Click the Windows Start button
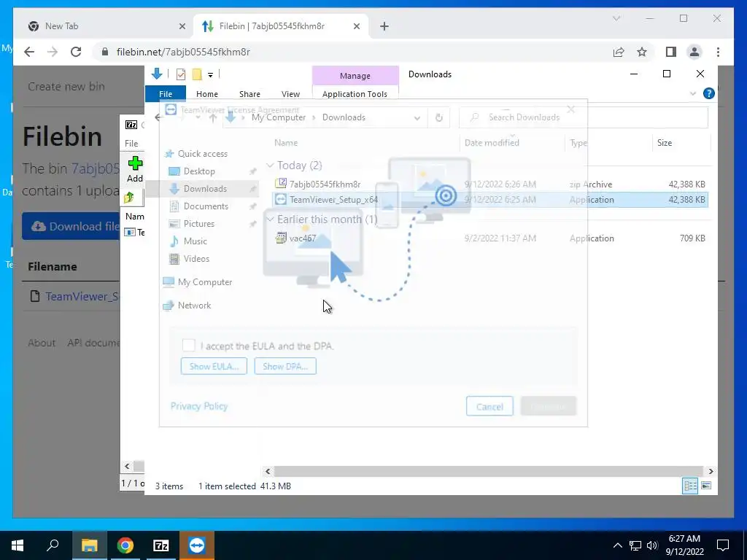747x560 pixels. 18,545
